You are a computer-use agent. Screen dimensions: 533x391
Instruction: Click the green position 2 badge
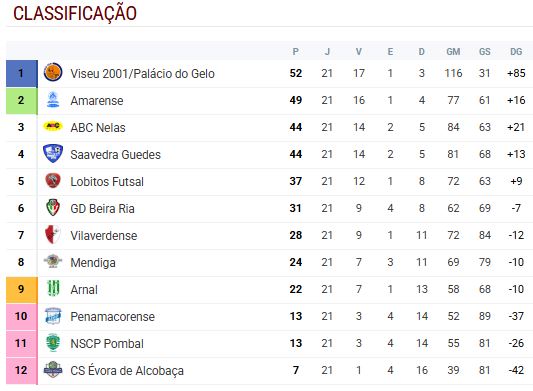click(21, 101)
